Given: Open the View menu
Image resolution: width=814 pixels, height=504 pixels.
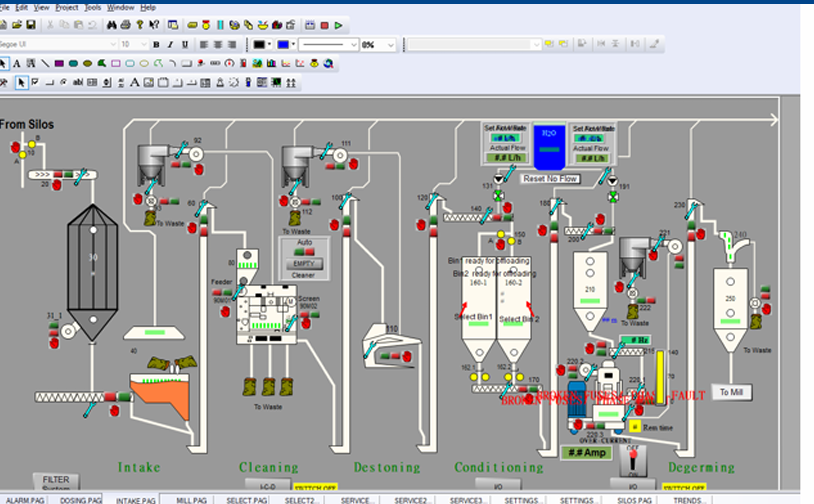Looking at the screenshot, I should (x=41, y=7).
